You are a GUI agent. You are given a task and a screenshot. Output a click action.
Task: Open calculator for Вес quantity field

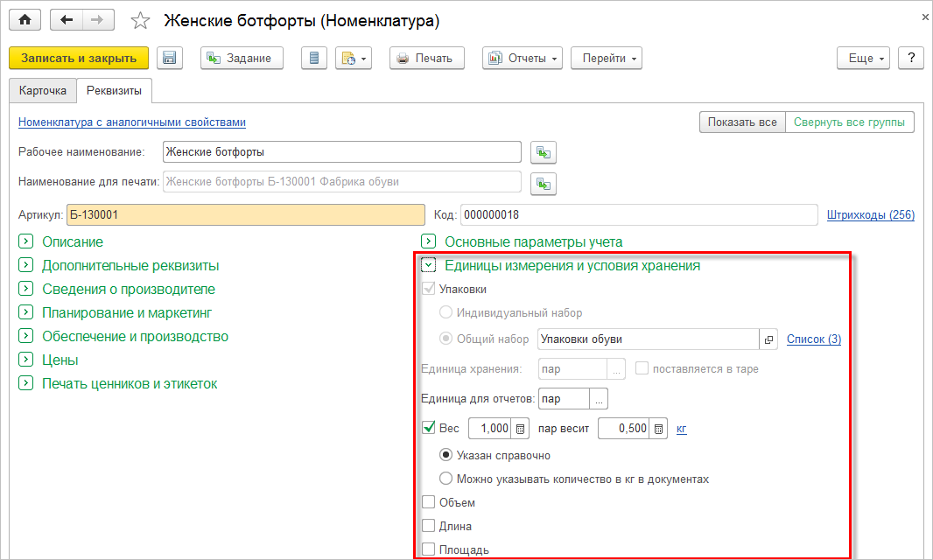tap(519, 429)
